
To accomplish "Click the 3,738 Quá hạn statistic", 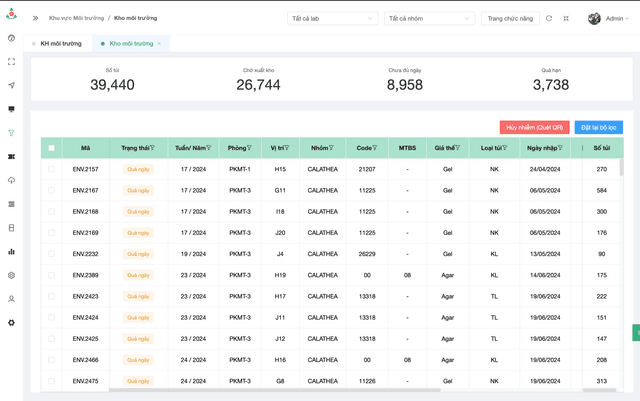I will 551,85.
